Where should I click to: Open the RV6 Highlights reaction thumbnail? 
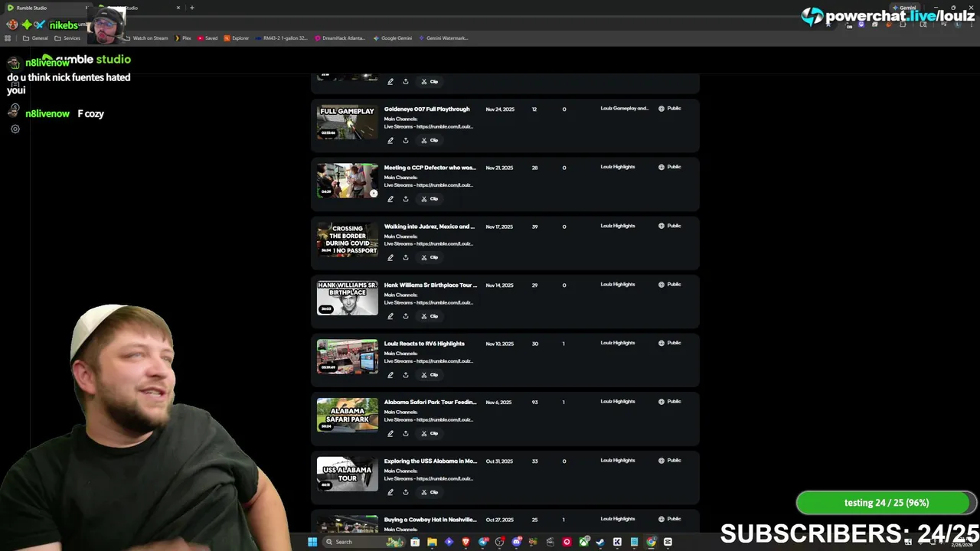coord(348,357)
